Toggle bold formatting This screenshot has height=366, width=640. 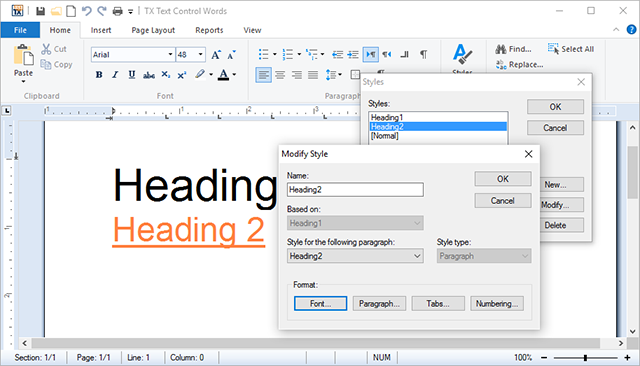pos(99,75)
